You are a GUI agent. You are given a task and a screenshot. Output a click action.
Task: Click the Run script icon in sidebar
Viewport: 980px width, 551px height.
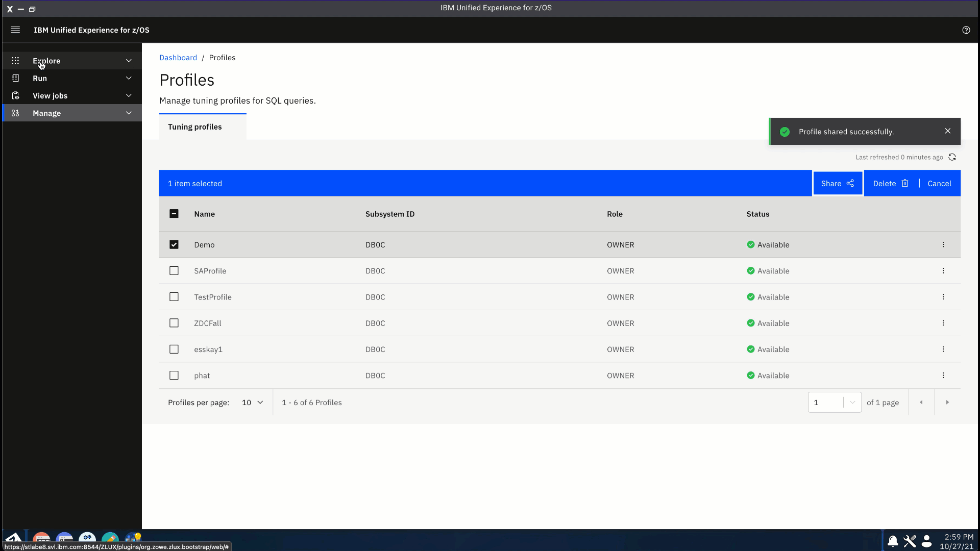(x=15, y=78)
